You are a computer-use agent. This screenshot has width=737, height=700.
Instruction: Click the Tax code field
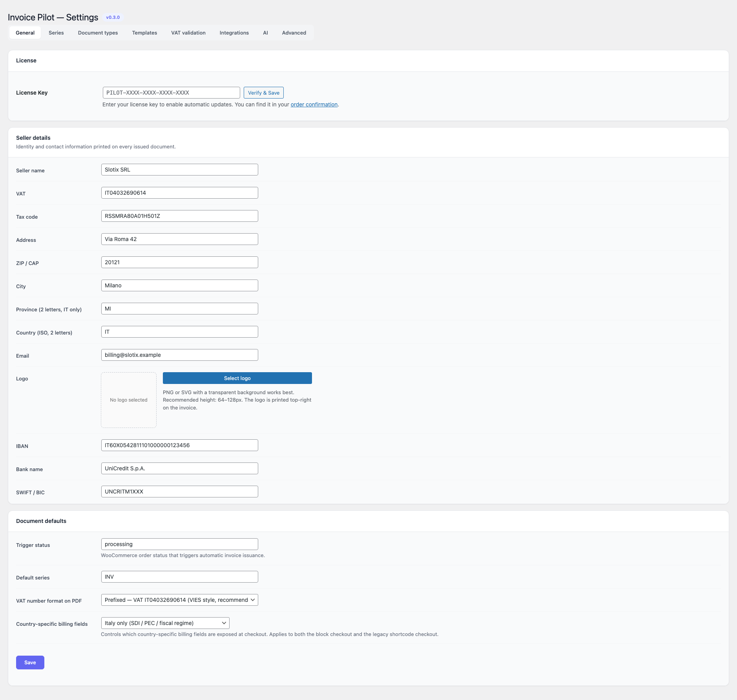pos(180,216)
